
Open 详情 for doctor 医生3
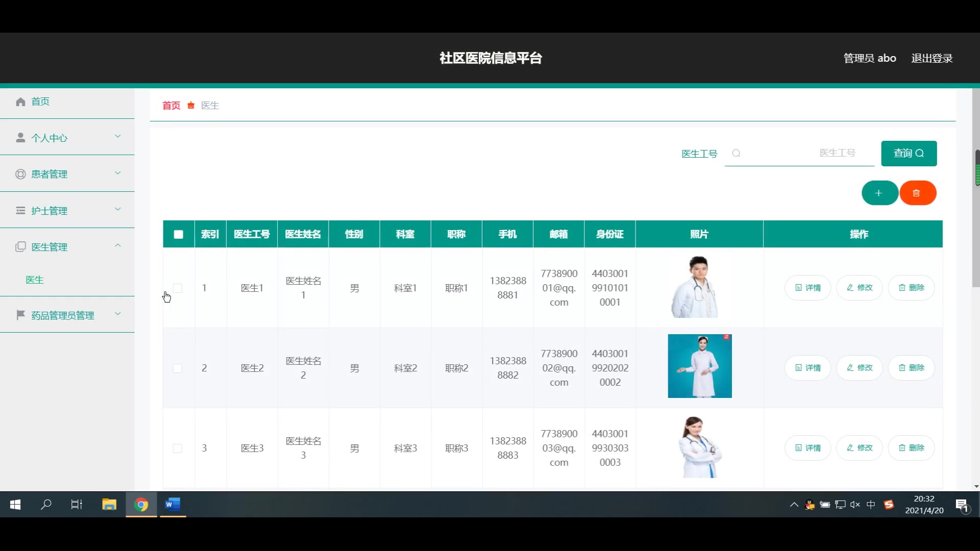[807, 448]
